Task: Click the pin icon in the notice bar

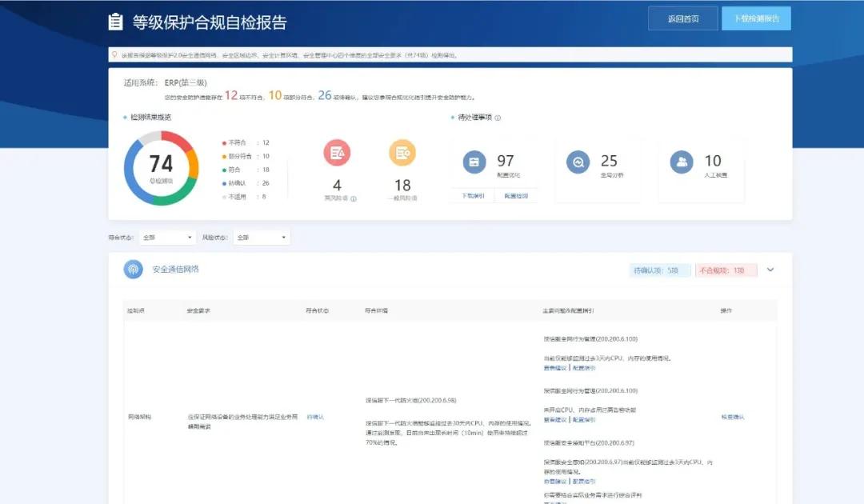Action: (x=114, y=54)
